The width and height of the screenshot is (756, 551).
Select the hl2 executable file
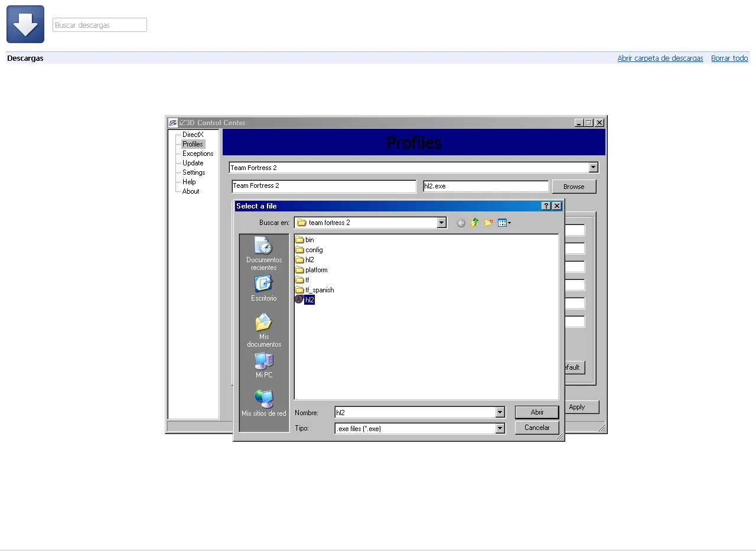click(x=305, y=300)
